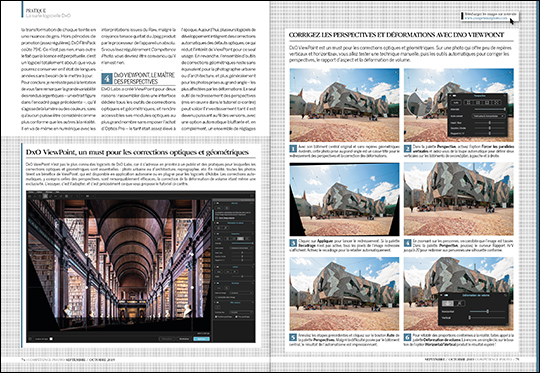Click the Vertical slider in Déformation de volume palette
Screen dimensions: 540x373
coord(487,317)
